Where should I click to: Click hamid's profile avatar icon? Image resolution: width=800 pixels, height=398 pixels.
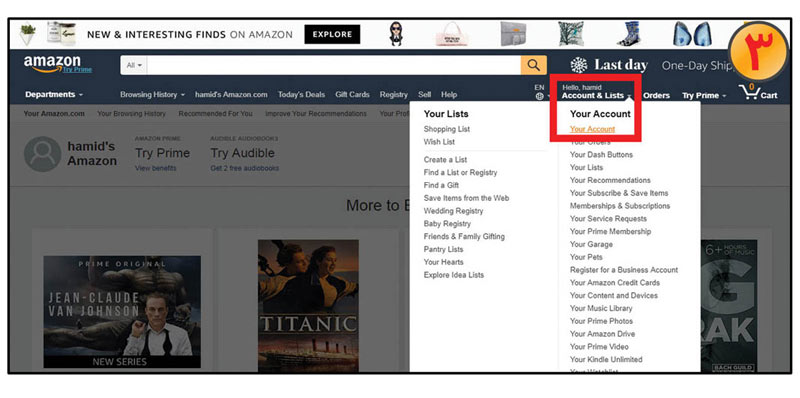42,154
